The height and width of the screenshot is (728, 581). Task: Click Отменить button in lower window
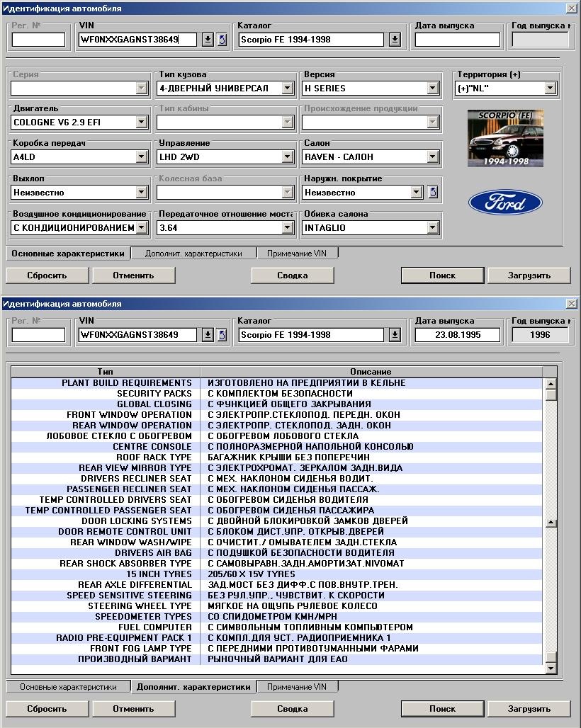coord(134,709)
